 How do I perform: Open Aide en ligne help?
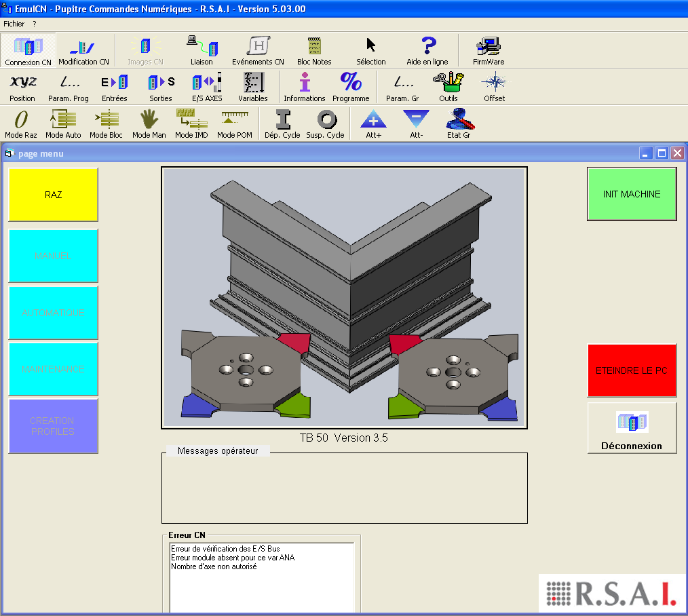[427, 51]
